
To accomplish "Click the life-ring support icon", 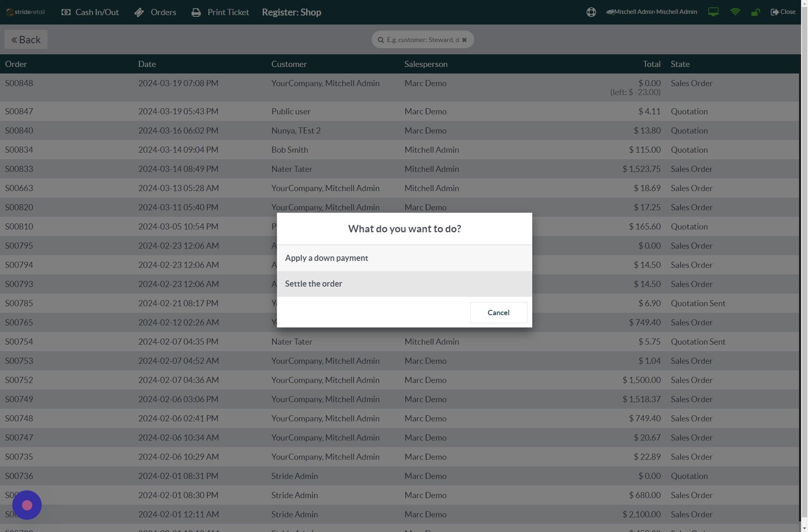I will click(591, 12).
